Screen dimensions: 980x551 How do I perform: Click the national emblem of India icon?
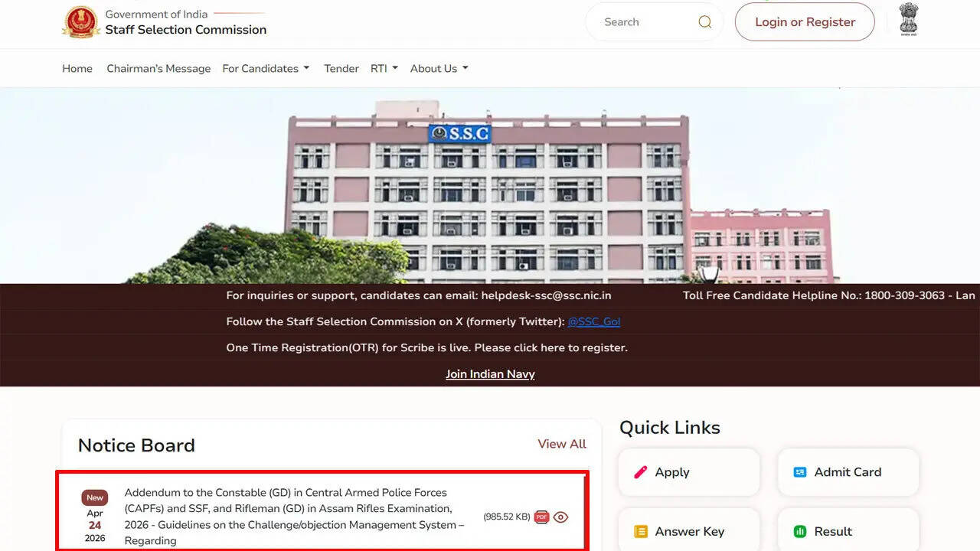click(x=908, y=20)
